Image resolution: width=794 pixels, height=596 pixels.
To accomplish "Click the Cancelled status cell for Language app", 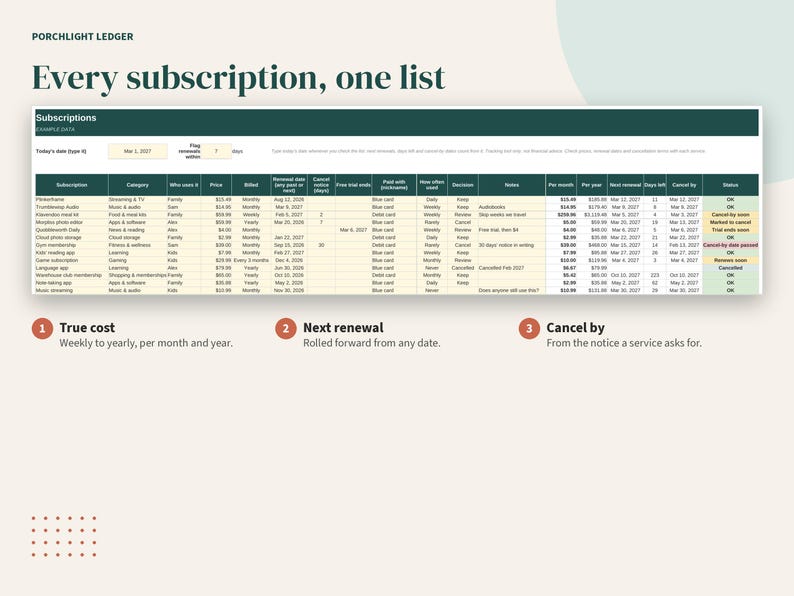I will tap(730, 268).
